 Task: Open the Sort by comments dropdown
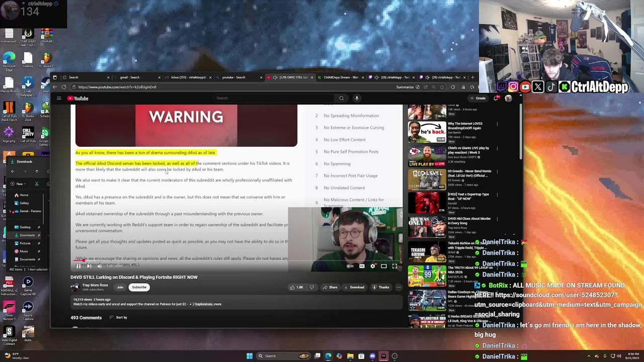(118, 318)
